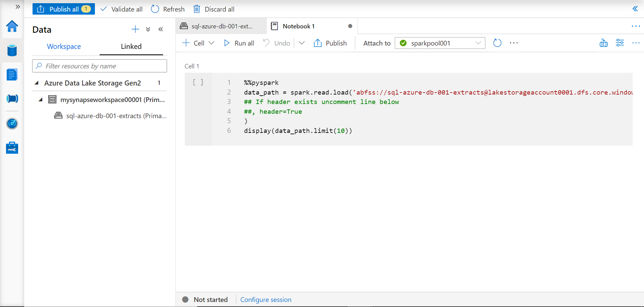
Task: Select the sql-azure-db-001-extracts container
Action: [116, 116]
